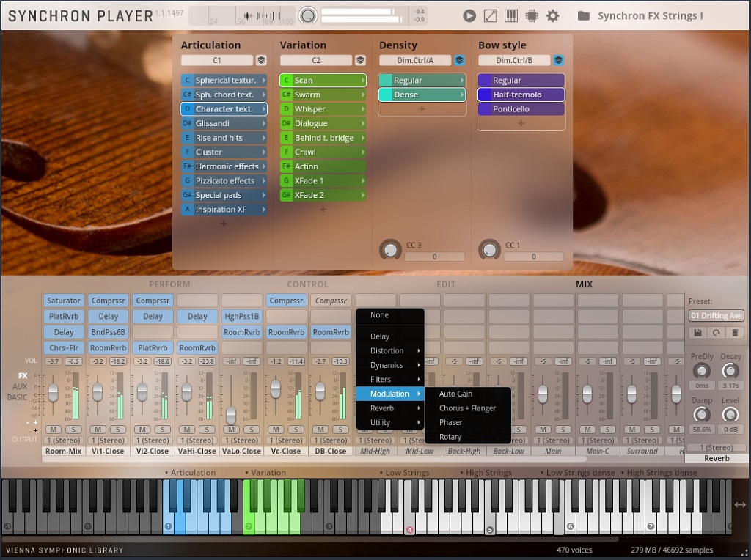751x560 pixels.
Task: Click the CC 1 Bow style knob
Action: tap(489, 250)
